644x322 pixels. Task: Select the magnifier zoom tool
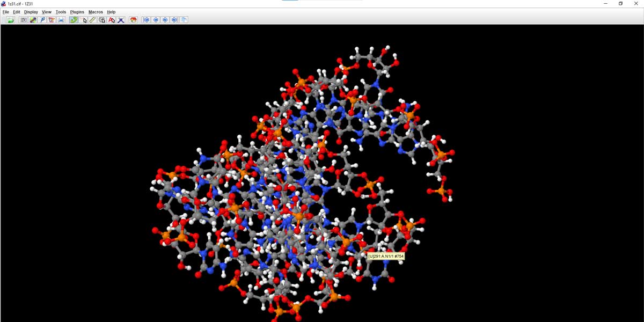click(42, 19)
